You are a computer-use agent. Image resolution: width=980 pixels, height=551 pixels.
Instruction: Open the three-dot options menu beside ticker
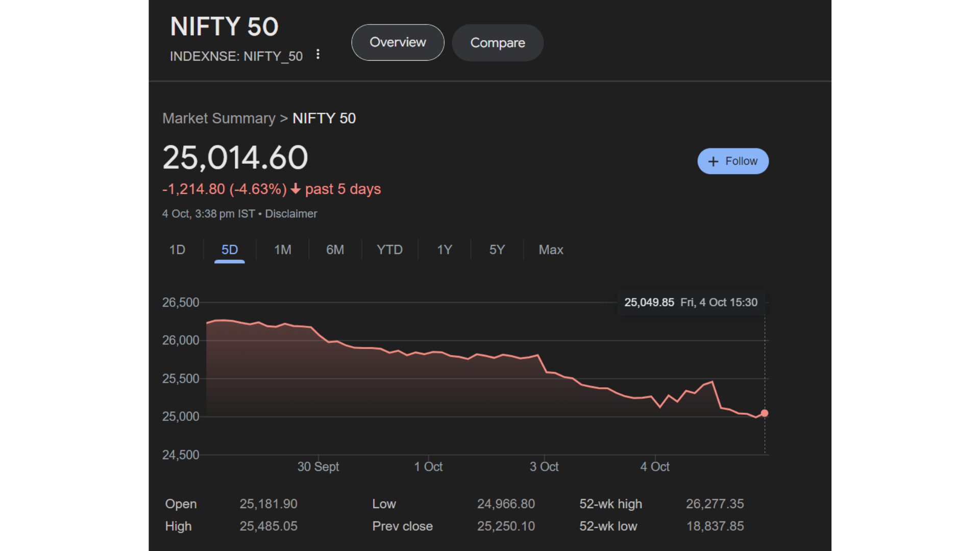[x=318, y=54]
